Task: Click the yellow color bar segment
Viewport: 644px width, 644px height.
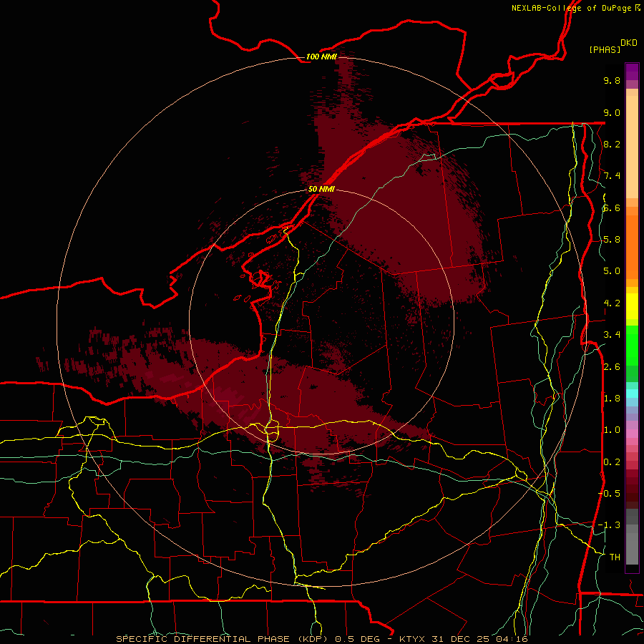Action: pos(632,306)
